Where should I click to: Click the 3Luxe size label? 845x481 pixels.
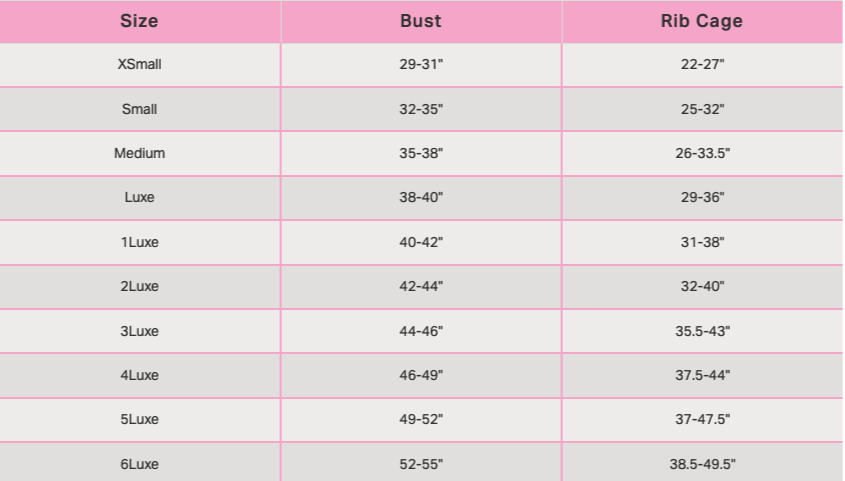click(x=139, y=331)
